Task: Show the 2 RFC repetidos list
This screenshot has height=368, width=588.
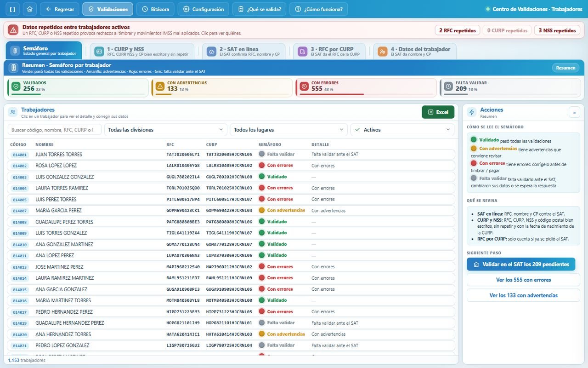Action: click(x=457, y=30)
